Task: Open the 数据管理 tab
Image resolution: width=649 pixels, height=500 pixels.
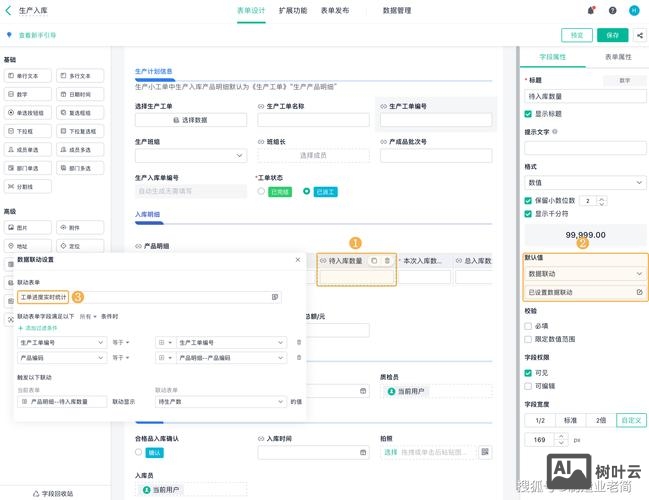Action: [398, 10]
